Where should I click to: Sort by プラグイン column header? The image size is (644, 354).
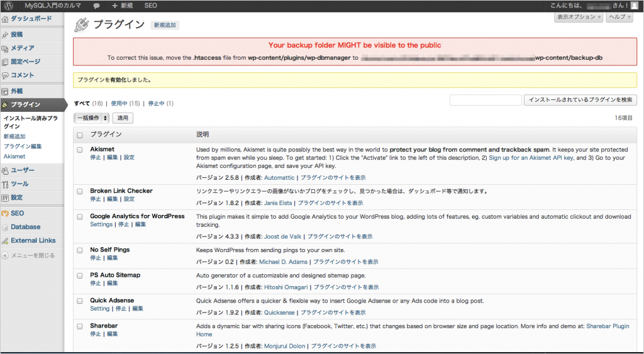(x=106, y=135)
